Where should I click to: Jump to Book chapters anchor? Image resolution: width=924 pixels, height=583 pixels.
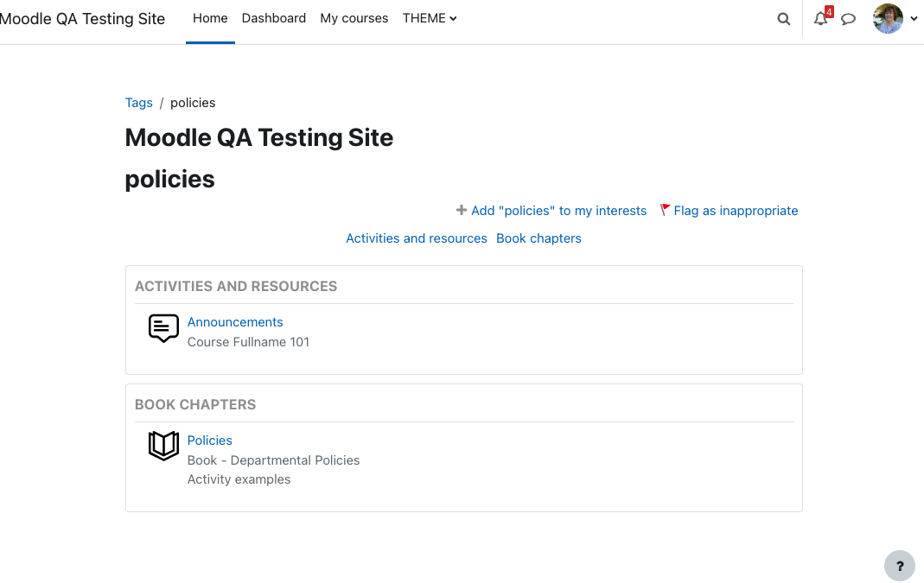[538, 238]
